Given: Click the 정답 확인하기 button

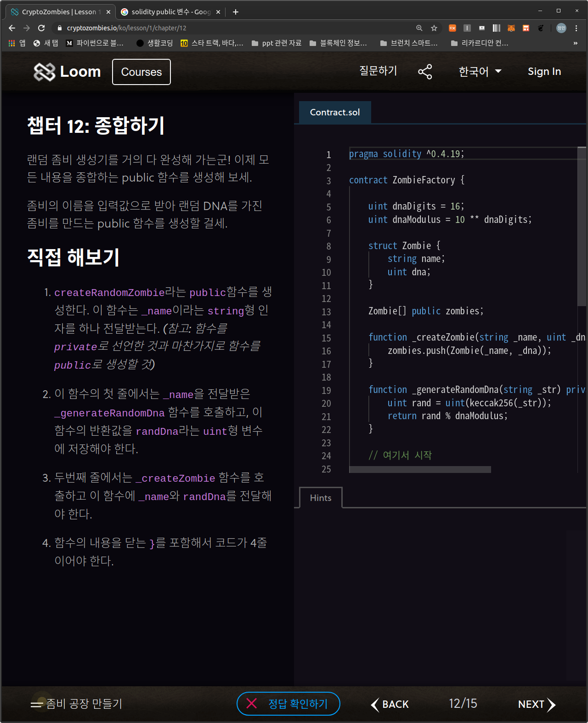Looking at the screenshot, I should coord(288,704).
